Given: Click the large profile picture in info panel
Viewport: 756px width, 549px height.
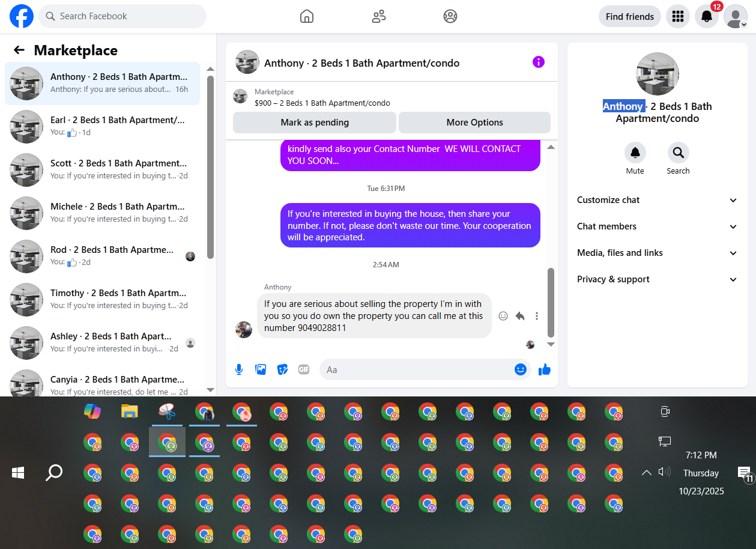Looking at the screenshot, I should pos(658,74).
